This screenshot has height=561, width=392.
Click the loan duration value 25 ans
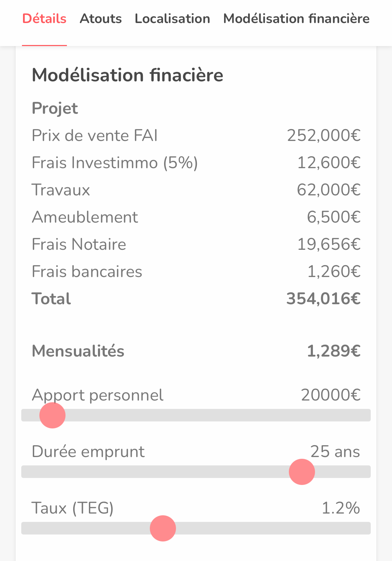335,451
